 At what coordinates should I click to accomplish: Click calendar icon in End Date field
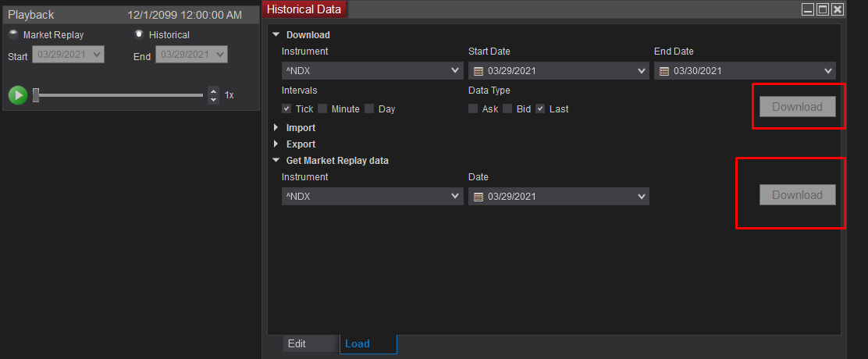point(664,71)
